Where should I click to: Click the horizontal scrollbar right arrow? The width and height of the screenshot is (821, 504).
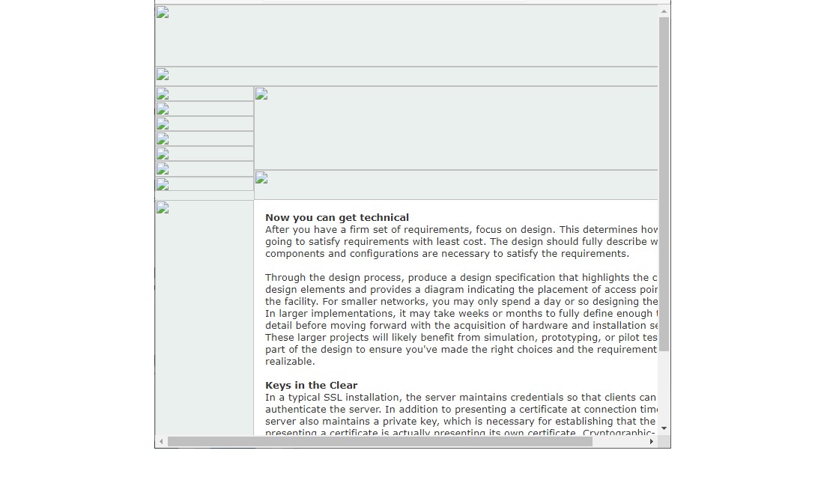coord(652,442)
